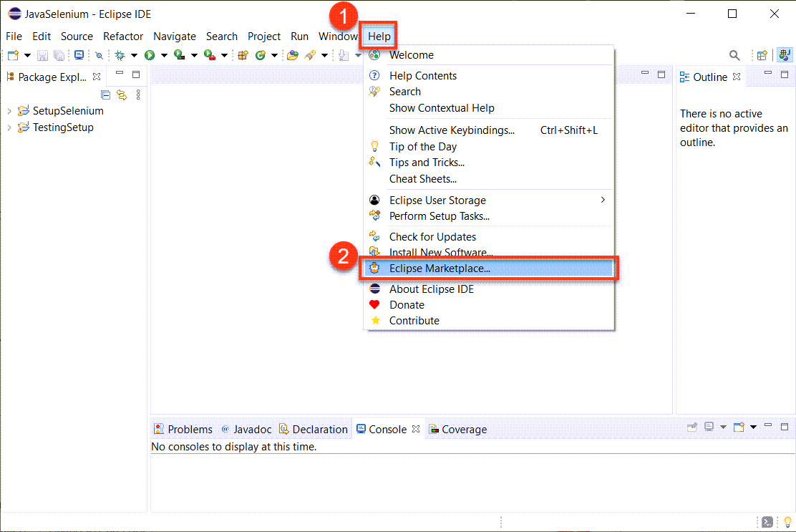This screenshot has width=796, height=532.
Task: Open the Run dropdown arrow
Action: pos(164,55)
